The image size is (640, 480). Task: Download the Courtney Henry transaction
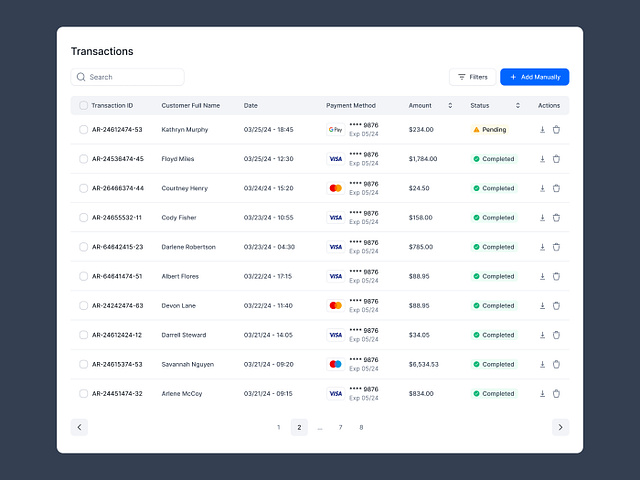(x=542, y=188)
